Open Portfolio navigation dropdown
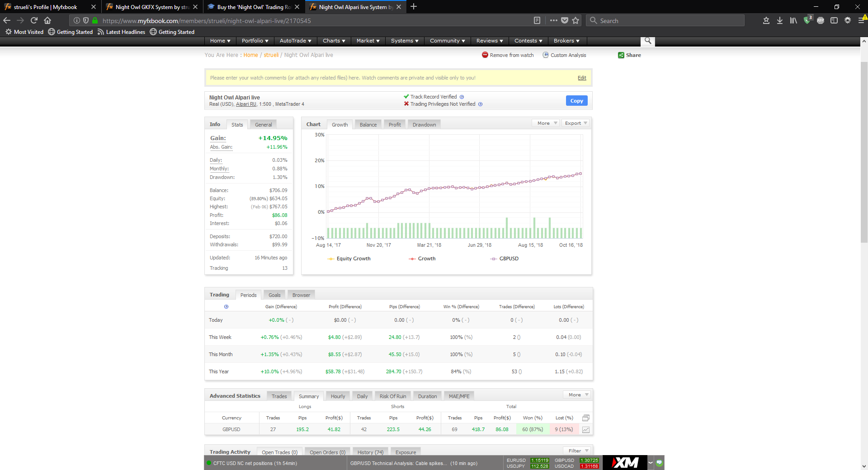The image size is (868, 470). point(255,41)
